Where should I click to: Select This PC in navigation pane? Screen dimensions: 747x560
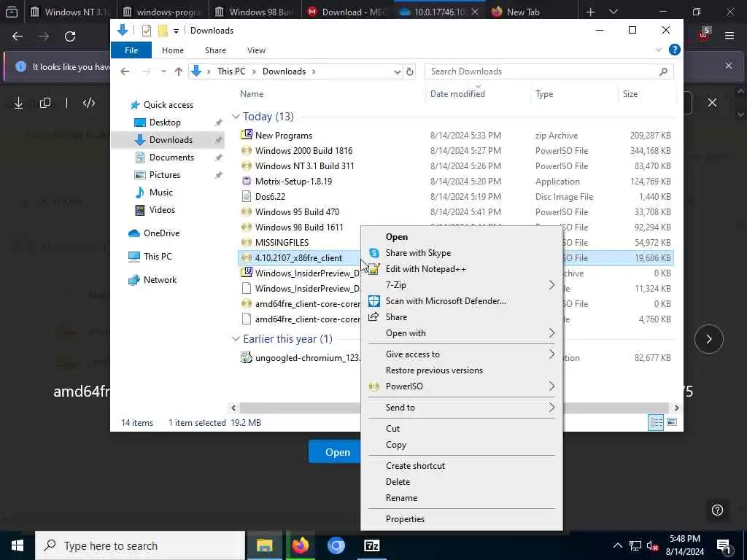[x=158, y=257]
